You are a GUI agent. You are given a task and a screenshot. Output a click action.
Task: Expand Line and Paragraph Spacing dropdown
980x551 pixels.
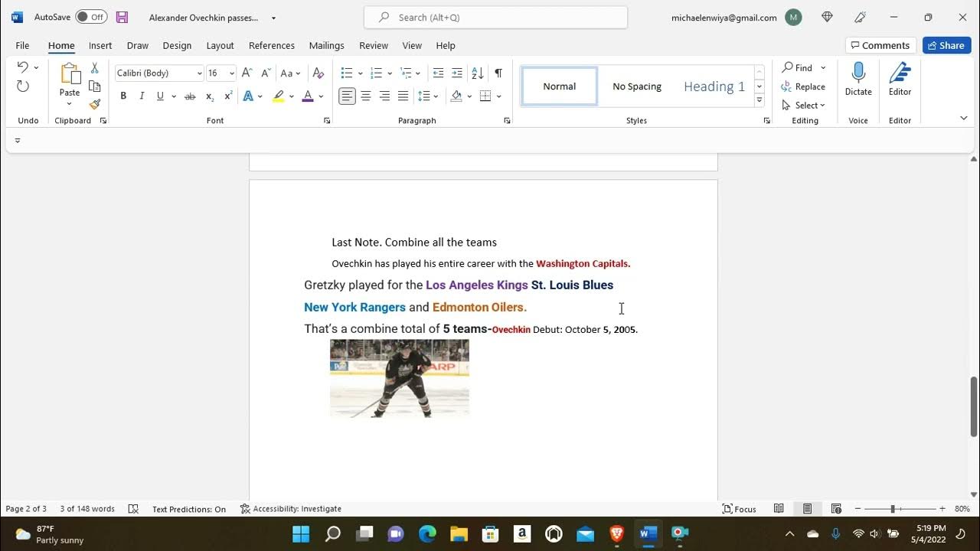437,96
